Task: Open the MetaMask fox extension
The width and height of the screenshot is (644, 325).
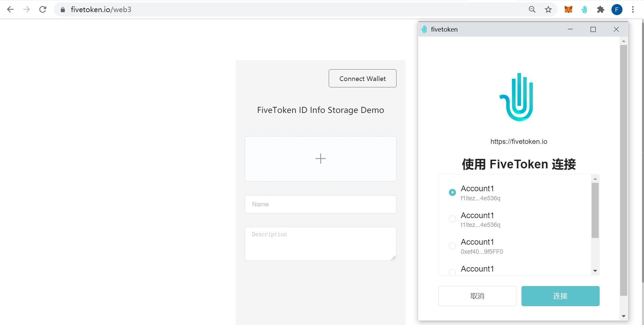Action: (568, 9)
